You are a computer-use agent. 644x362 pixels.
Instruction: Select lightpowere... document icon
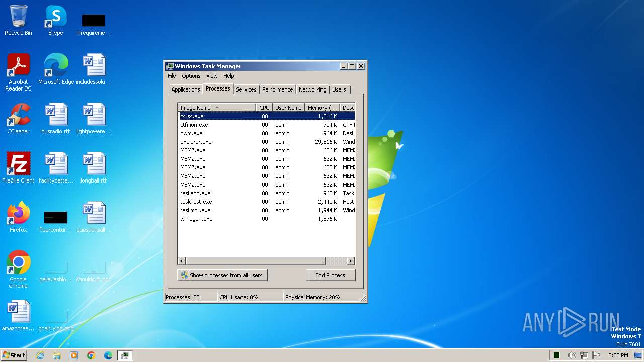click(x=94, y=119)
